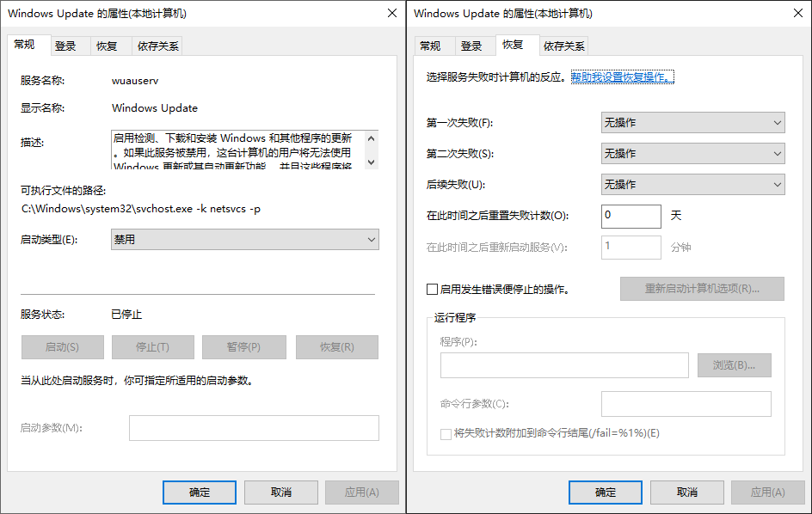812x514 pixels.
Task: Click the 恢复(R) service button
Action: (x=337, y=347)
